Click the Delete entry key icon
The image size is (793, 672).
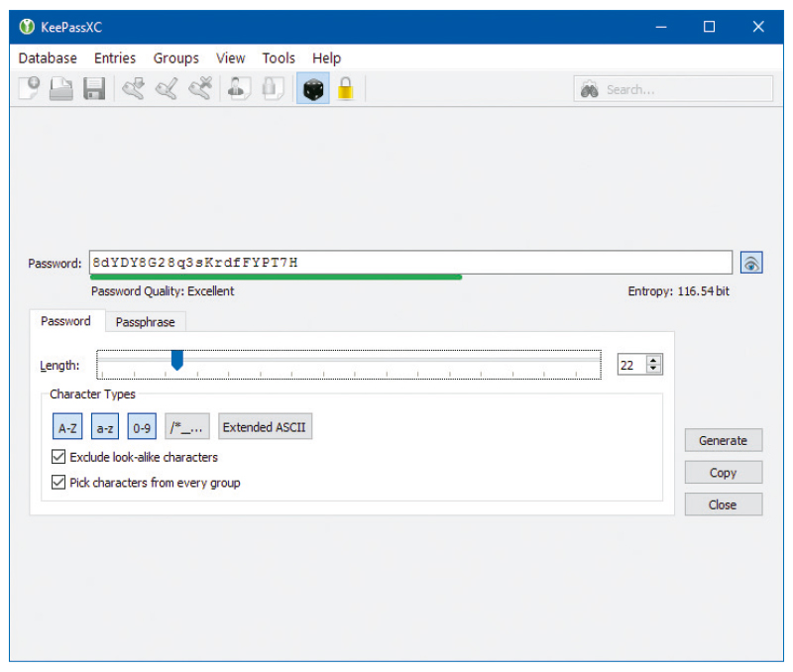(201, 89)
